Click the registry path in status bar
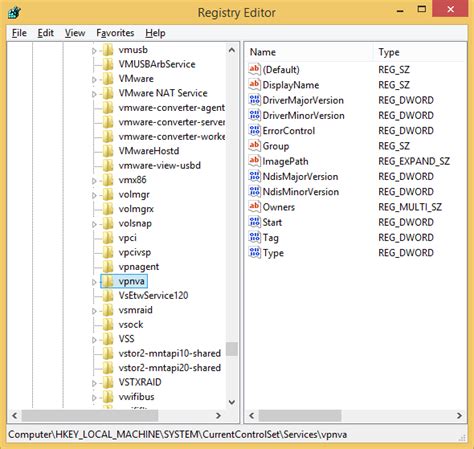474x449 pixels. click(x=177, y=435)
